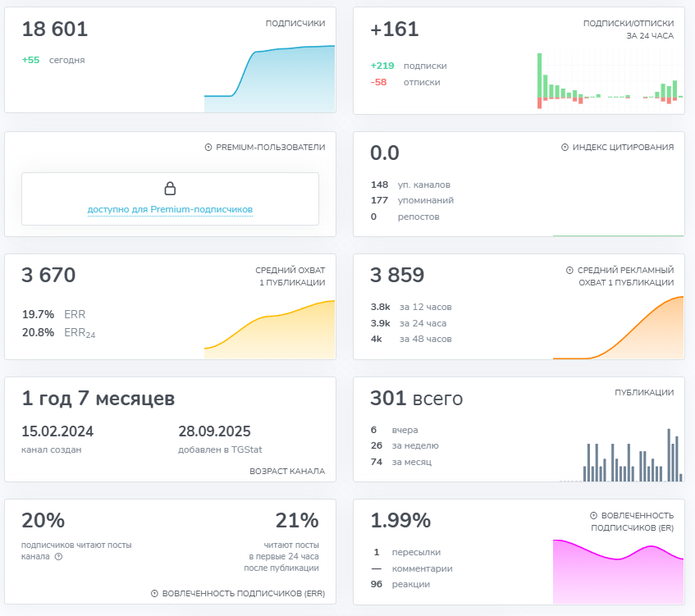Click the '20%' readers value

(x=43, y=520)
